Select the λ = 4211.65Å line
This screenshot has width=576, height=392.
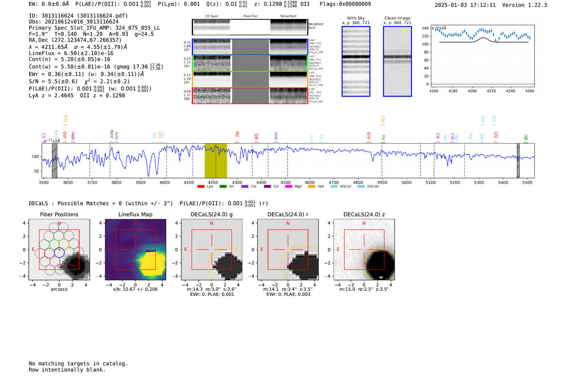pyautogui.click(x=78, y=47)
